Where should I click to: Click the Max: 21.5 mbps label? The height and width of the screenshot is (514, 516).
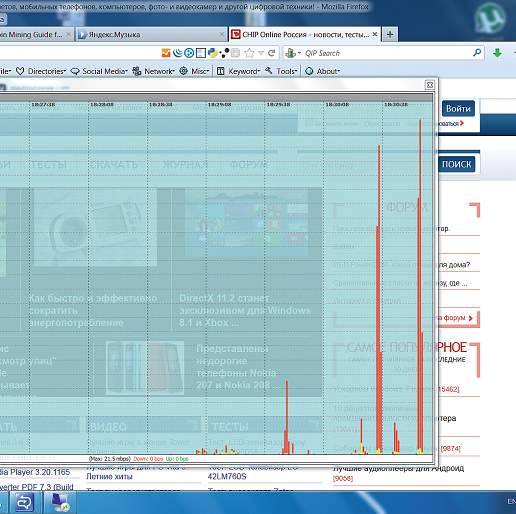click(110, 459)
